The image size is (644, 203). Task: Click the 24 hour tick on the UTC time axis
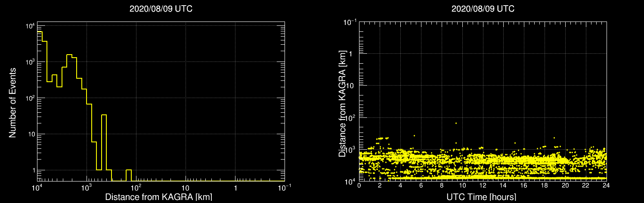(607, 185)
